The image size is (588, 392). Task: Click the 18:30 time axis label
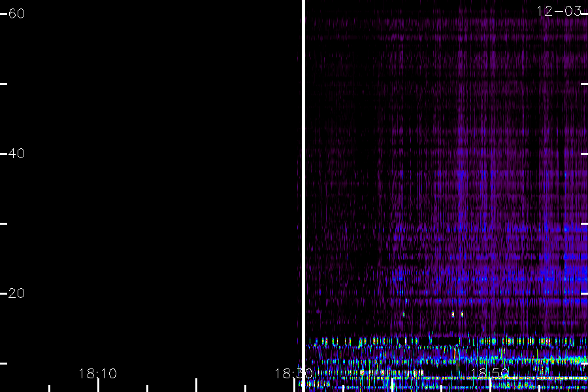pos(293,373)
